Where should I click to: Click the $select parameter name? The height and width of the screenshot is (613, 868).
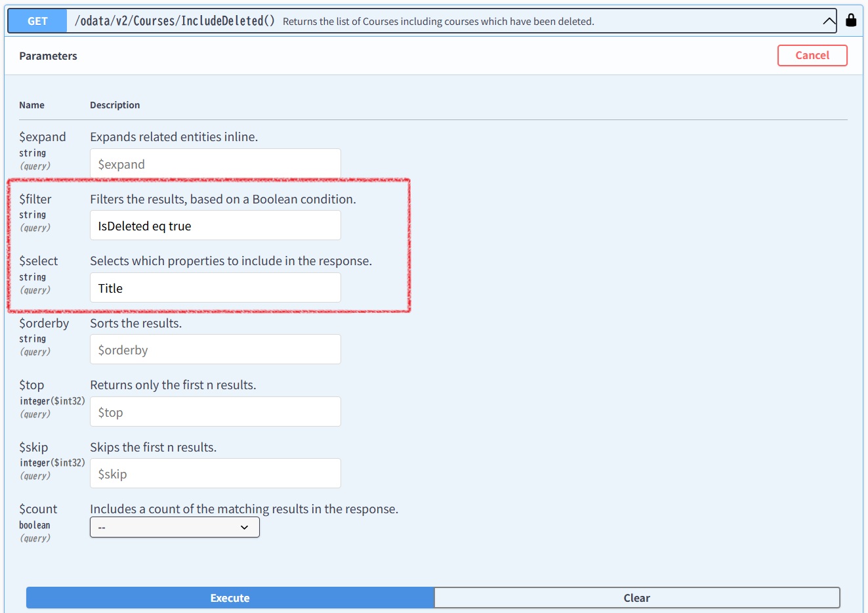point(39,261)
